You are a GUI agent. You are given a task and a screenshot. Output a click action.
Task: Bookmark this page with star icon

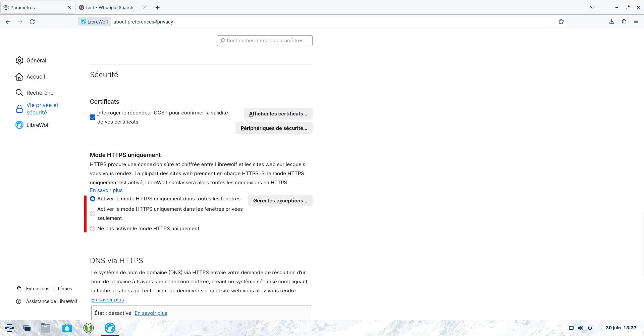(x=561, y=22)
